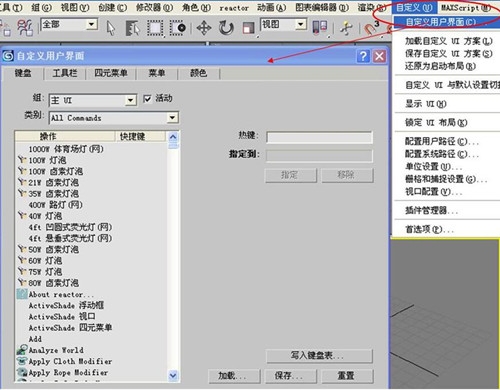Screen dimensions: 500x390
Task: Click the 快捷键 column header
Action: point(140,136)
